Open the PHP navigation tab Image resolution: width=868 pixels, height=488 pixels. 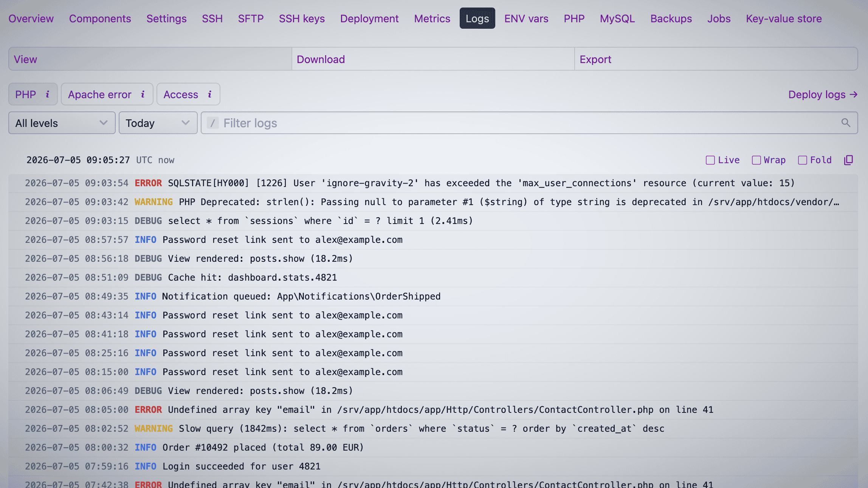tap(574, 19)
